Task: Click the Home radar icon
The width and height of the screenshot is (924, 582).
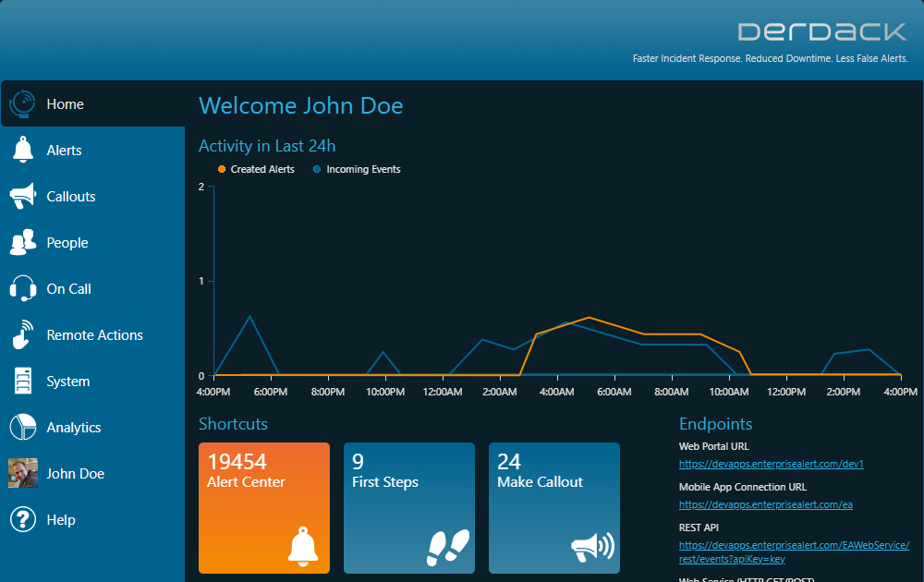Action: 22,104
